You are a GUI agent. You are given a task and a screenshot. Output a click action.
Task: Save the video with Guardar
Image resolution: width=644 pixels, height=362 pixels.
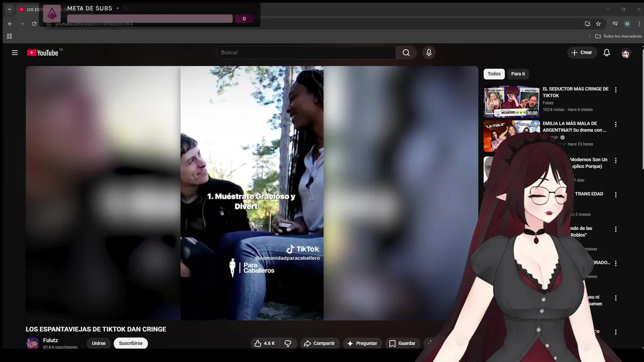click(402, 343)
